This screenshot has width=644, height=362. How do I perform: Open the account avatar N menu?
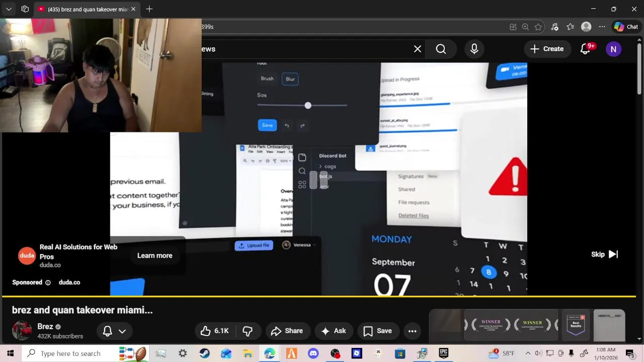click(x=613, y=49)
